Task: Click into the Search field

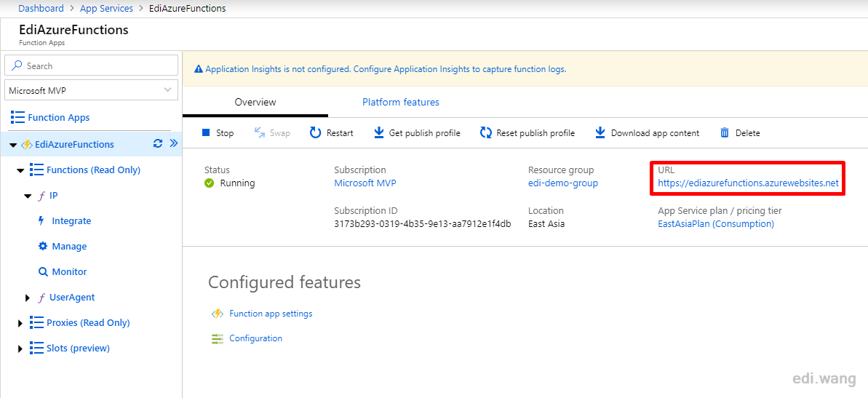Action: pos(92,65)
